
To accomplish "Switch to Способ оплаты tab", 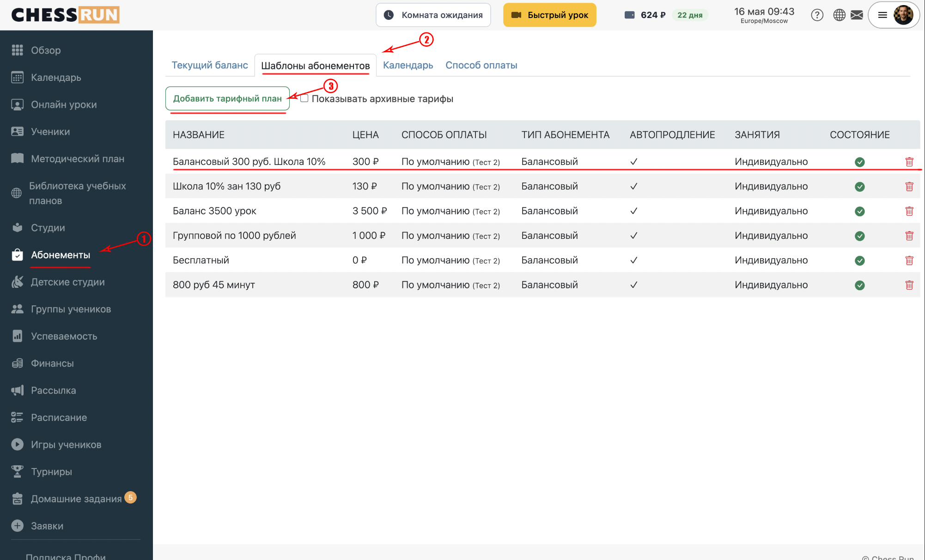I will tap(481, 65).
